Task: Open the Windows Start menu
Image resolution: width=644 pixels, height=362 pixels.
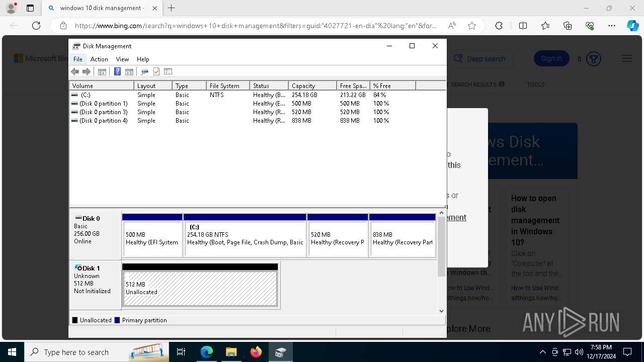Action: point(12,352)
